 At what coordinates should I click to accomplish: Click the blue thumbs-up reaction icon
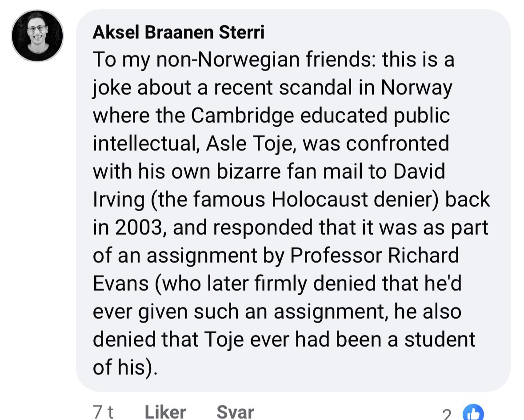(473, 413)
